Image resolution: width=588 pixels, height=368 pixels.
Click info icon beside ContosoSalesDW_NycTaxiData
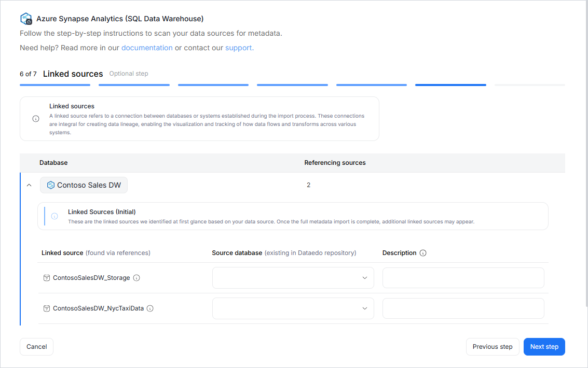(x=150, y=308)
